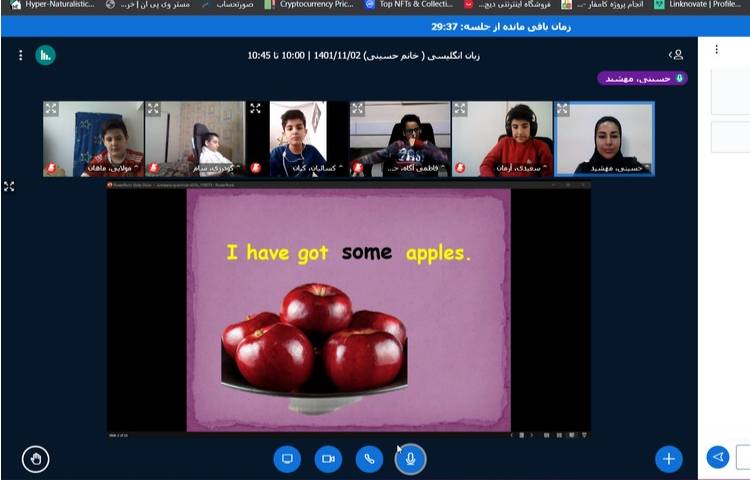This screenshot has height=480, width=750.
Task: Click the share screen button
Action: coord(287,459)
